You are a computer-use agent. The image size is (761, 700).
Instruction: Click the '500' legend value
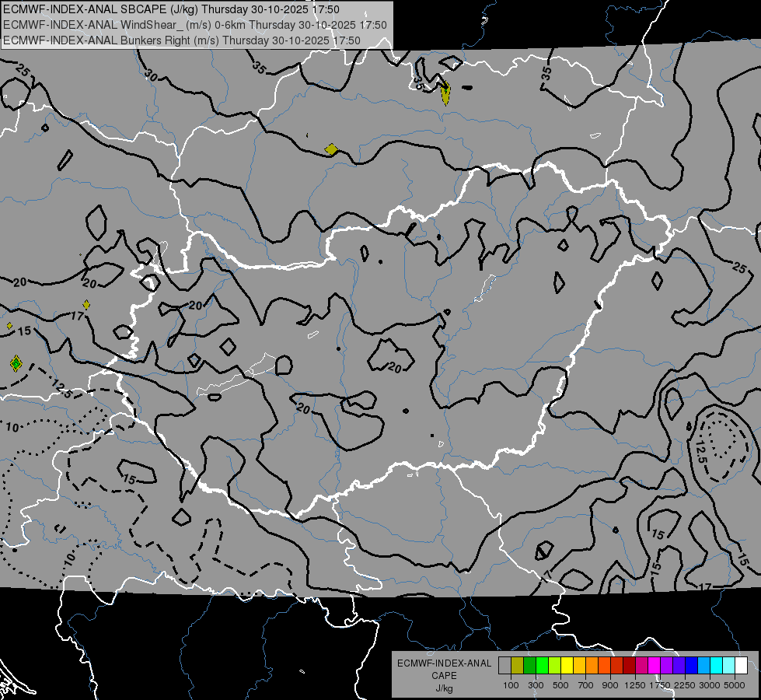coord(560,685)
